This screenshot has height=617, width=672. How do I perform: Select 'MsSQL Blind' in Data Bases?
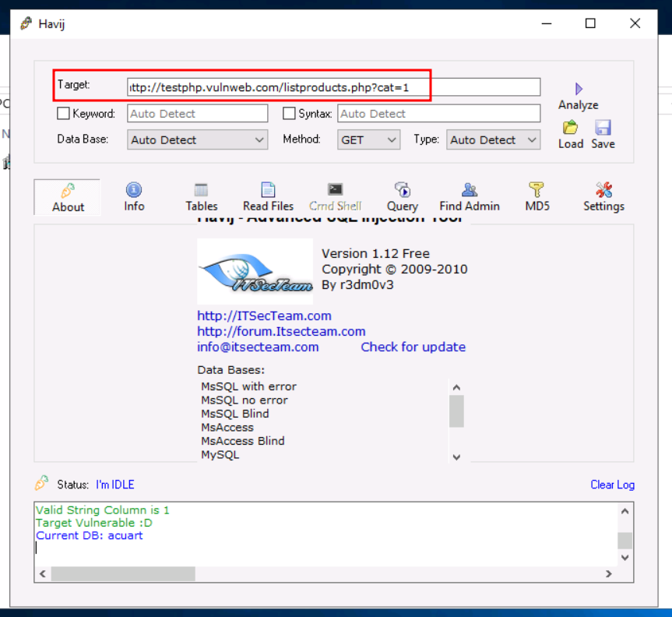coord(235,414)
